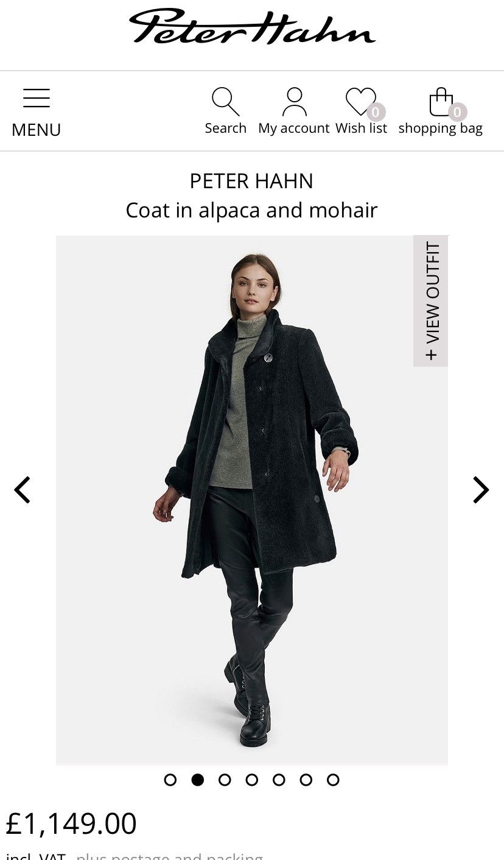Click the MENU text label

tap(37, 130)
